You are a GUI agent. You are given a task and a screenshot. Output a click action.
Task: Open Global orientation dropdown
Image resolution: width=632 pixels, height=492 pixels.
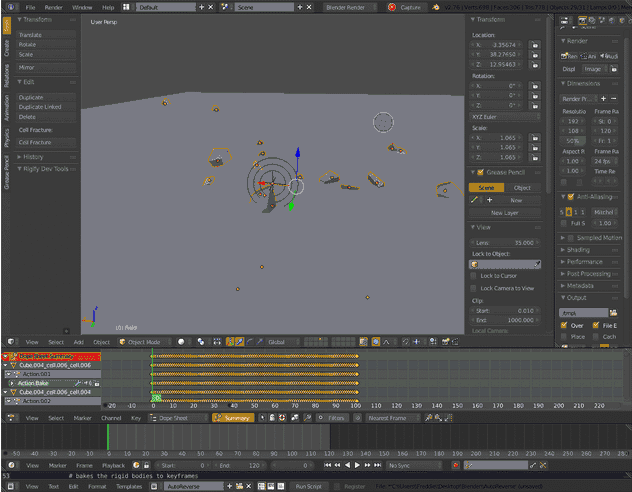pos(283,342)
